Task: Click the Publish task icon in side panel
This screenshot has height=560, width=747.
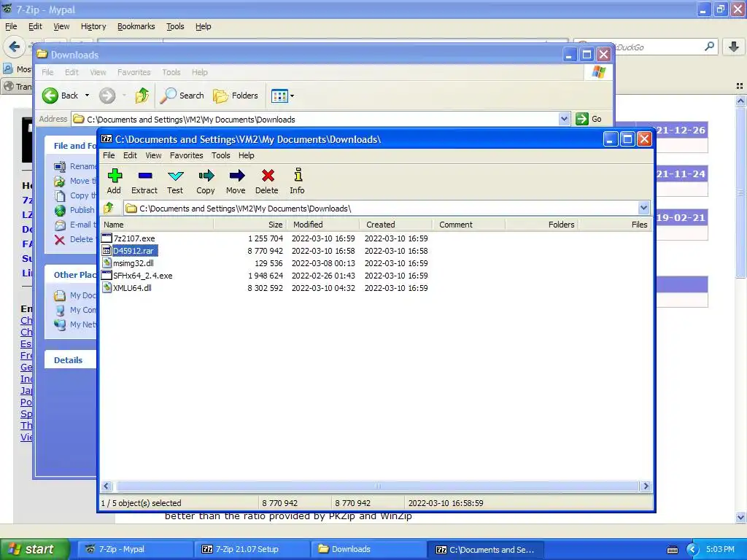Action: point(60,210)
